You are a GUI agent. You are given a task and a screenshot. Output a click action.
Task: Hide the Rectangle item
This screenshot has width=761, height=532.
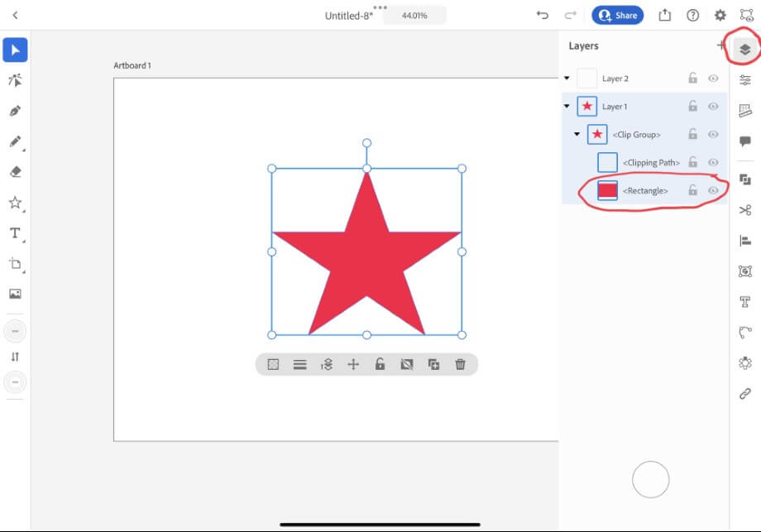(713, 191)
